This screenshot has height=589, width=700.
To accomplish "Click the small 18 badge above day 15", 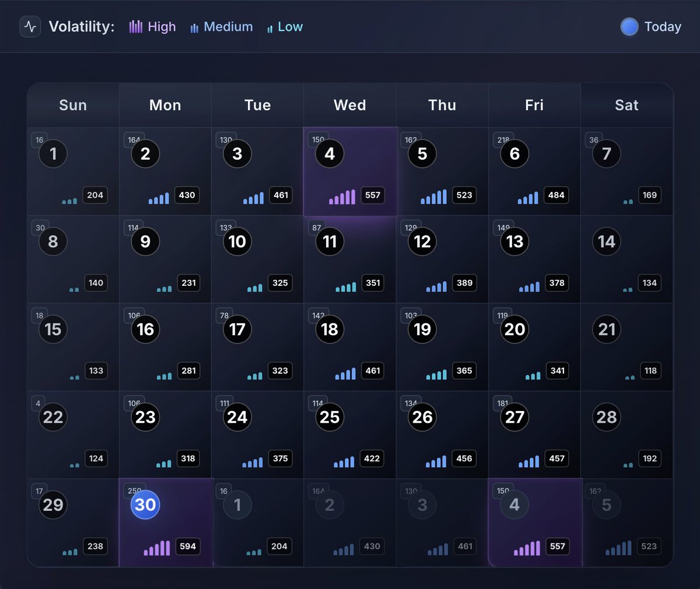I will (x=39, y=315).
